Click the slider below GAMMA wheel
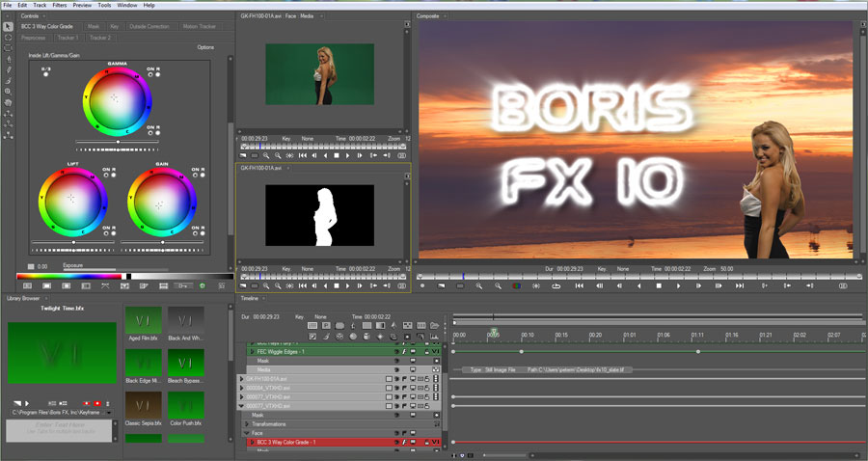The image size is (868, 461). pyautogui.click(x=117, y=142)
